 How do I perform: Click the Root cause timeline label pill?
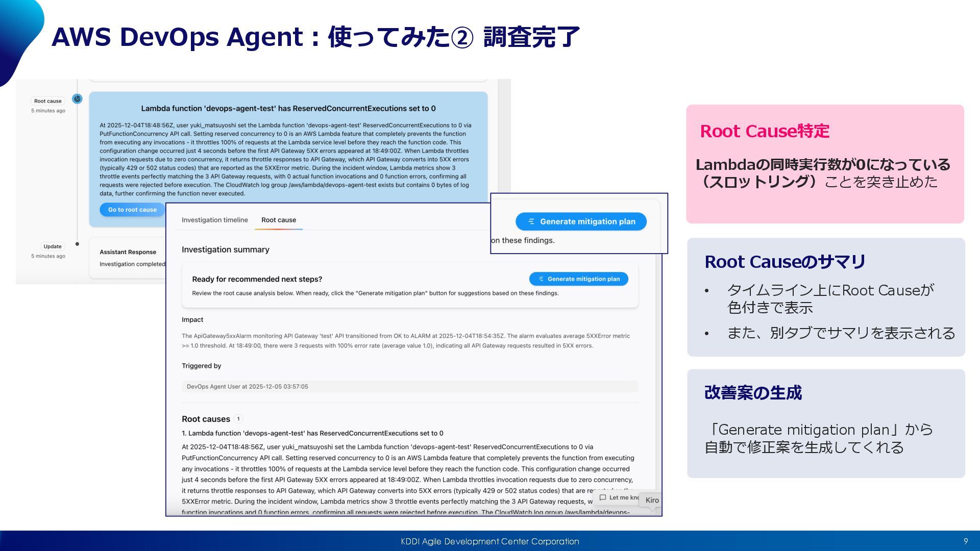click(47, 101)
